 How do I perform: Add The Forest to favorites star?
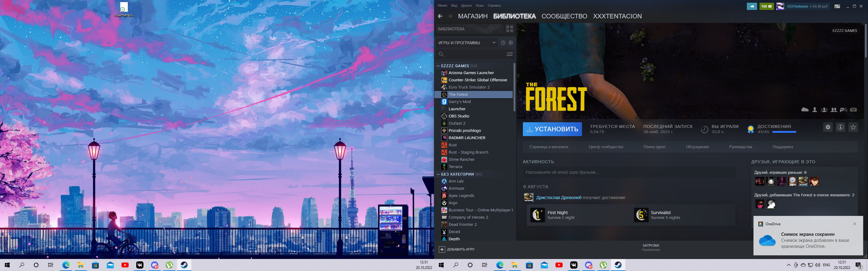[x=853, y=127]
